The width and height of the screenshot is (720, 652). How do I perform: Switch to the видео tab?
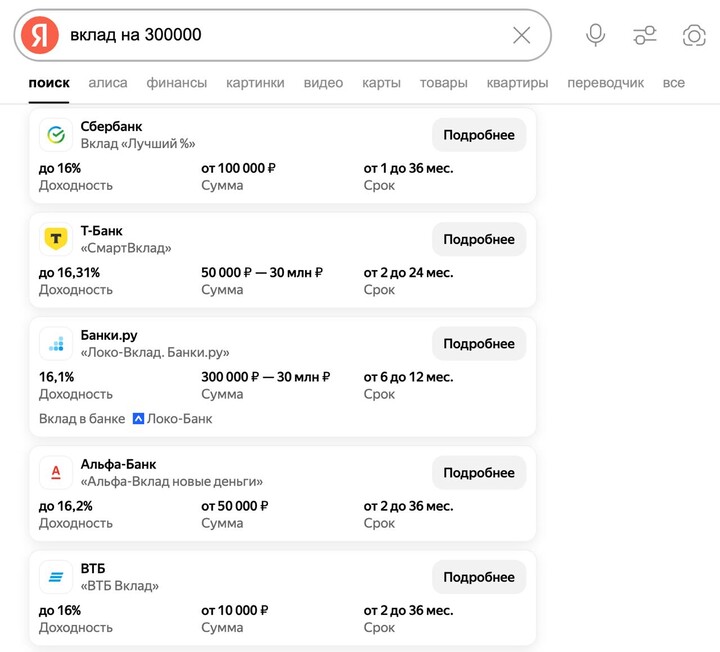(x=323, y=83)
